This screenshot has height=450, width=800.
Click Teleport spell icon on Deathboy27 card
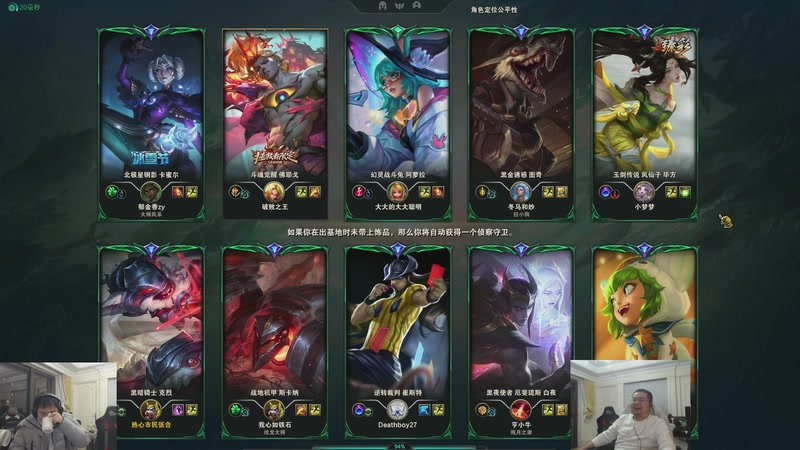coord(424,410)
